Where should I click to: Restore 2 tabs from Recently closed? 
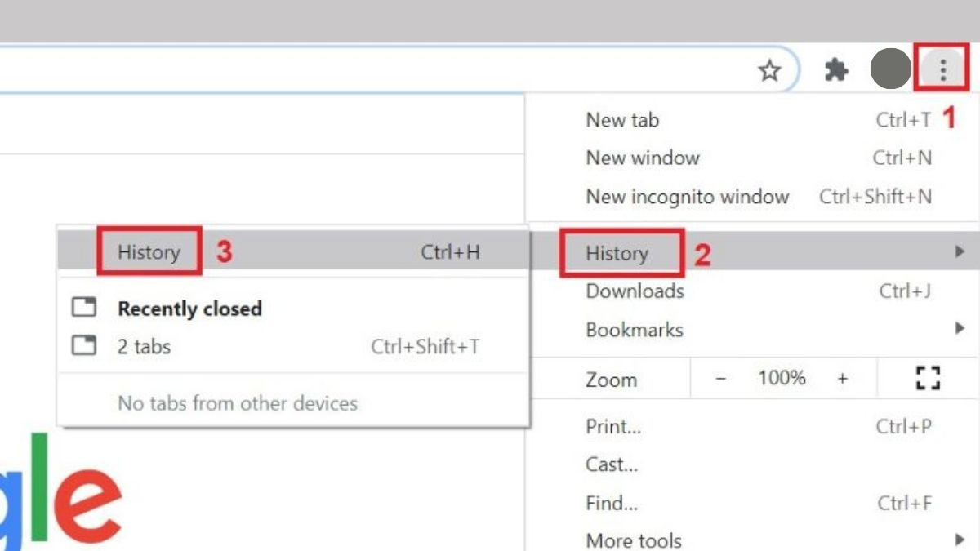[x=145, y=346]
